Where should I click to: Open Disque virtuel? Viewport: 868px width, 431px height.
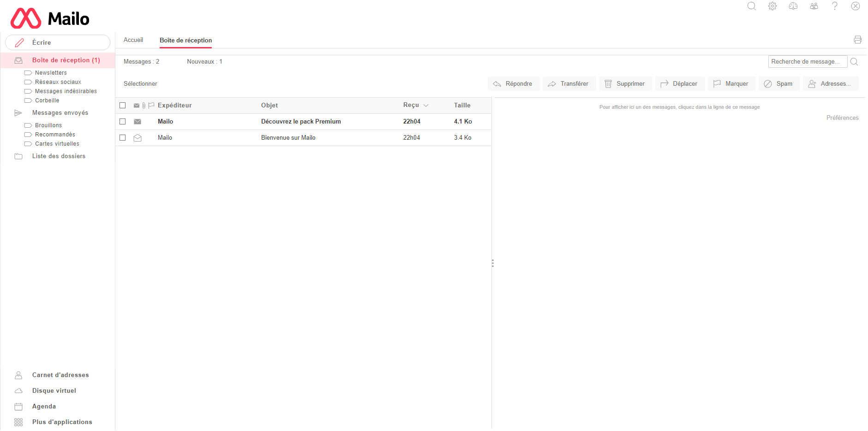(54, 391)
